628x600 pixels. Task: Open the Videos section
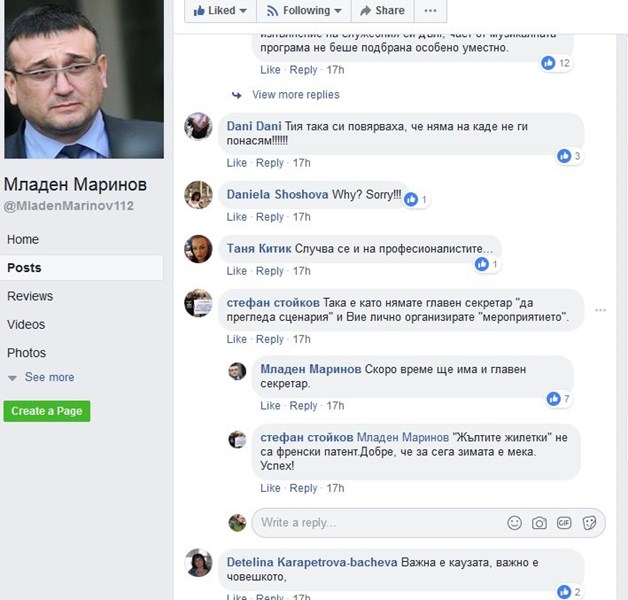26,324
